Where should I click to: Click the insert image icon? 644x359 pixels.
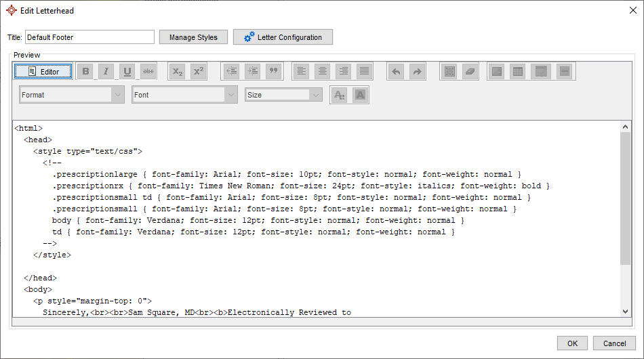[x=497, y=71]
